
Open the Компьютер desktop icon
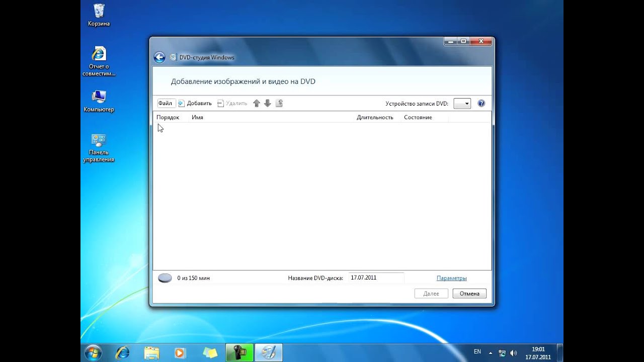click(99, 101)
